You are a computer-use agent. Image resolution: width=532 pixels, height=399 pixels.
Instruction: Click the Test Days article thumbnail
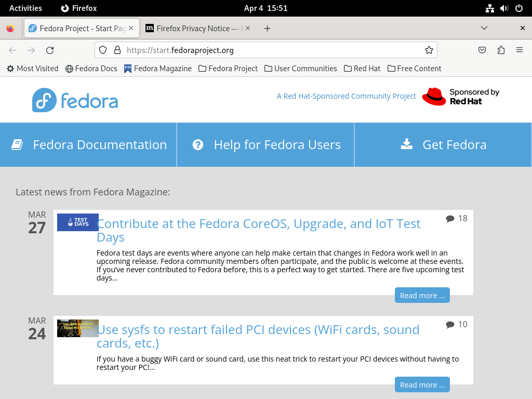[78, 222]
